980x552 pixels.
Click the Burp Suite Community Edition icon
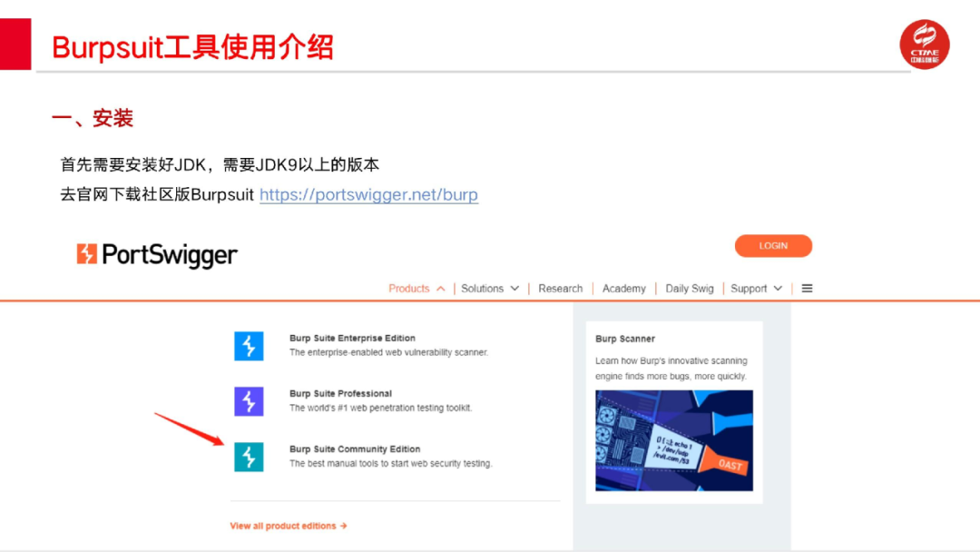click(249, 457)
